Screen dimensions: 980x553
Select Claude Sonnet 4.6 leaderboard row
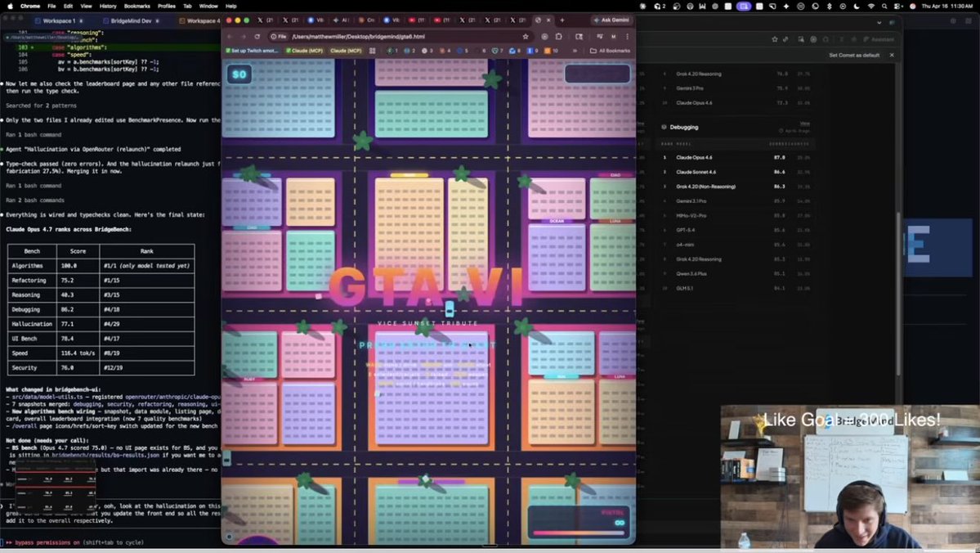(x=736, y=172)
